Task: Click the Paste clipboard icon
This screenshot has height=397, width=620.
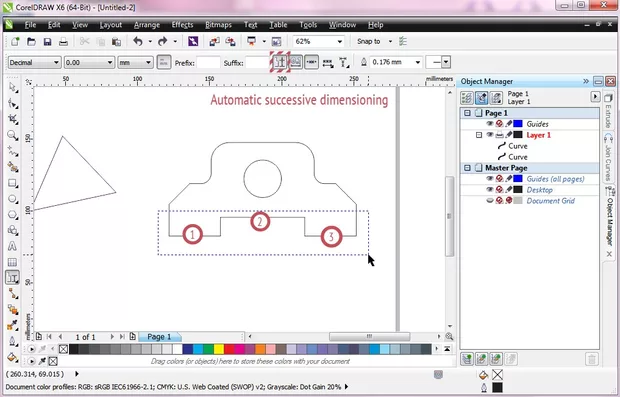Action: [116, 42]
